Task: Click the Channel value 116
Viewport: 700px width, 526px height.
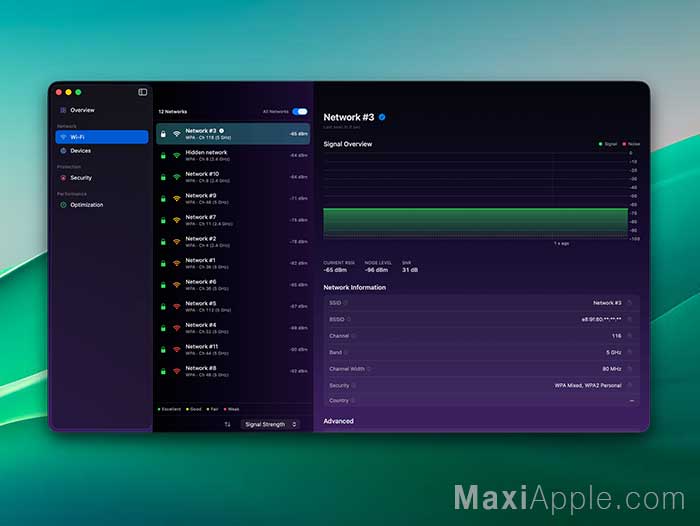Action: click(617, 336)
